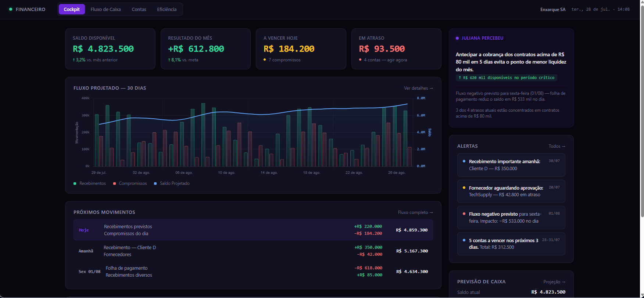Image resolution: width=644 pixels, height=298 pixels.
Task: Click the '3,2% vs. mês anterior' indicator
Action: (95, 60)
